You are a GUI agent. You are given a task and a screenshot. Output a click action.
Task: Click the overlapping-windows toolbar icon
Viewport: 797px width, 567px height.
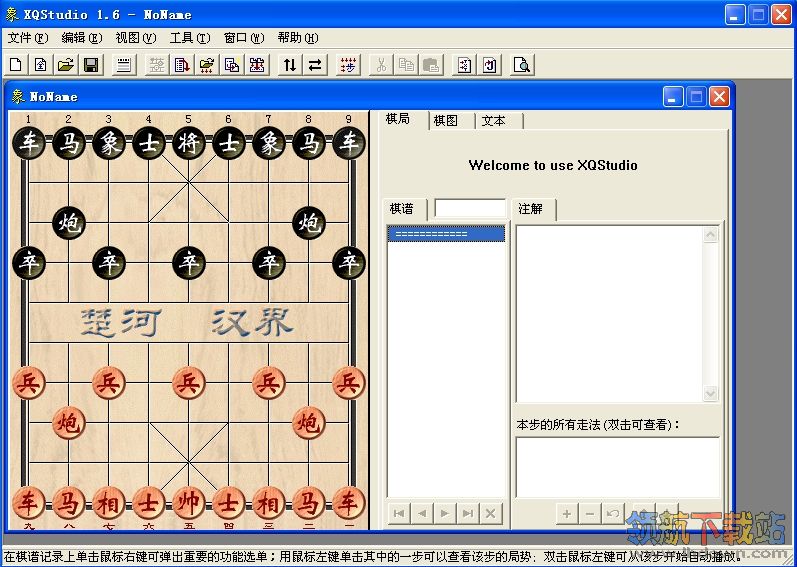point(232,65)
